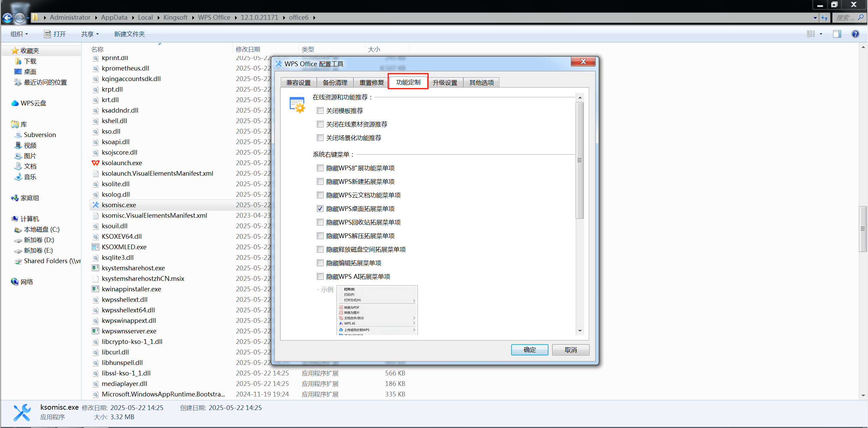
Task: Open address bar history dropdown arrow
Action: click(815, 18)
